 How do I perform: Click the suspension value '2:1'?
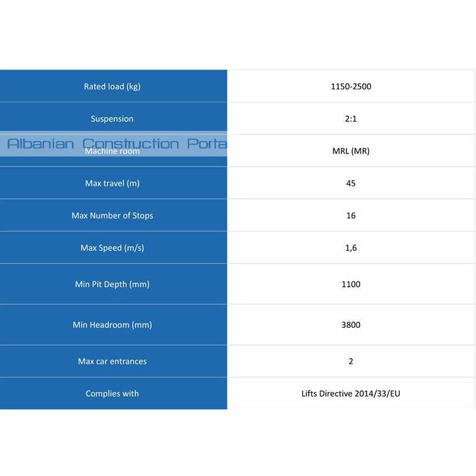click(351, 118)
